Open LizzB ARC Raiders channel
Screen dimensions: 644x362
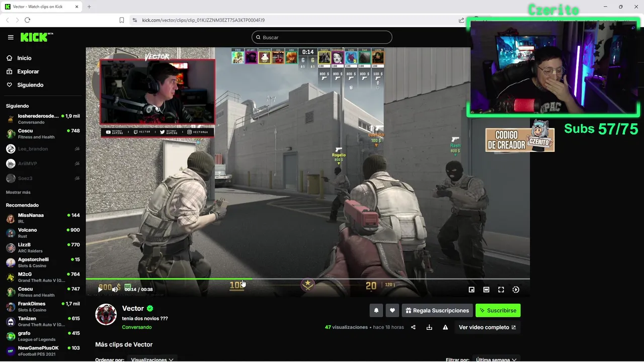[43, 248]
